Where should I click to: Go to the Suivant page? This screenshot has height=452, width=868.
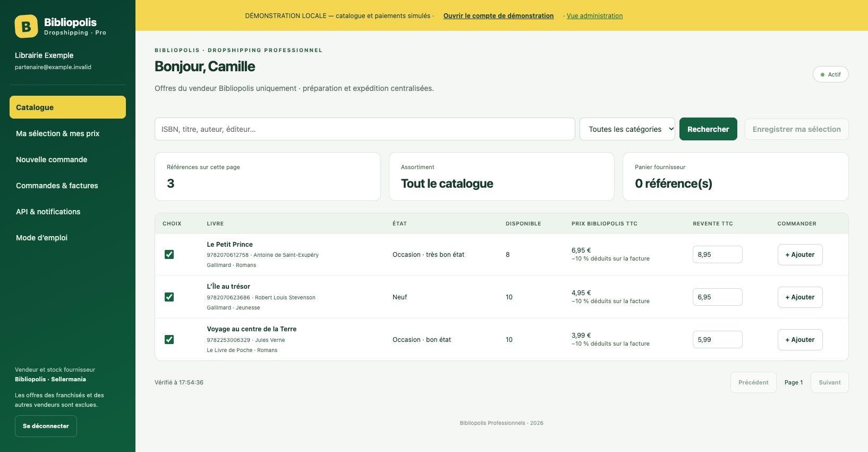click(830, 382)
